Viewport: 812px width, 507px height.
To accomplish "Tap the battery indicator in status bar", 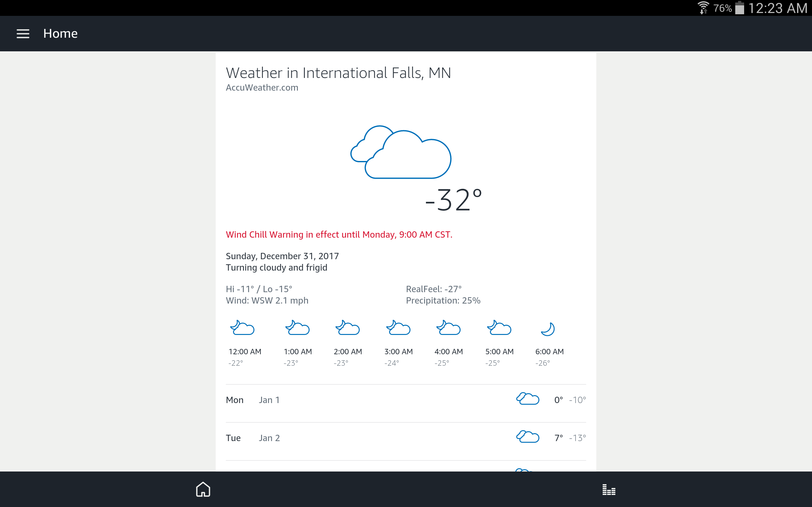I will [740, 8].
